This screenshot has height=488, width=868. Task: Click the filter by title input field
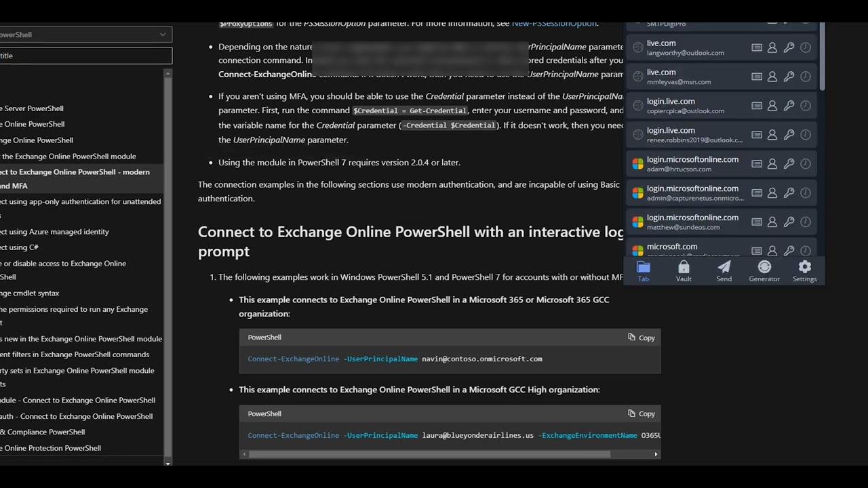pos(85,56)
